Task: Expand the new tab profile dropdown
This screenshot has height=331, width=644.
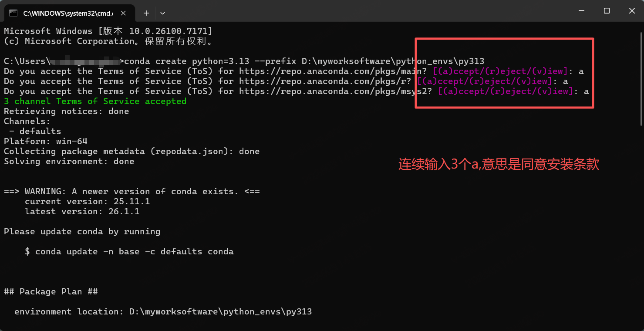Action: [x=162, y=13]
